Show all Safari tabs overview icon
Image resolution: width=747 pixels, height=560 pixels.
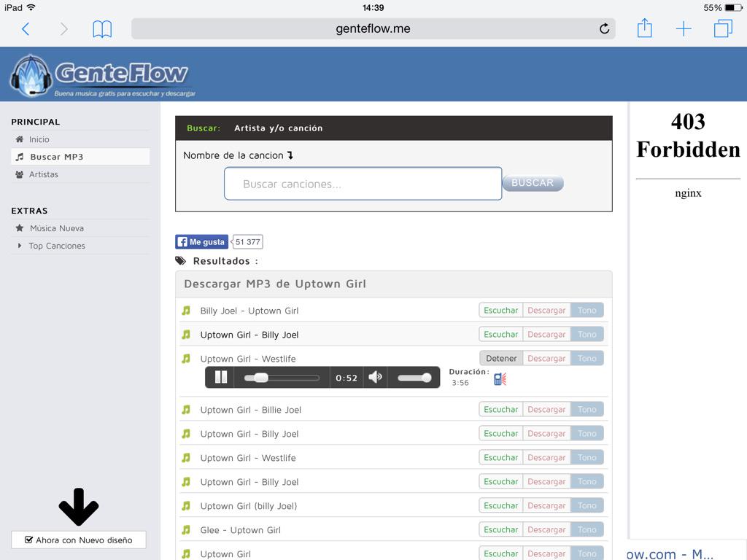click(x=723, y=28)
